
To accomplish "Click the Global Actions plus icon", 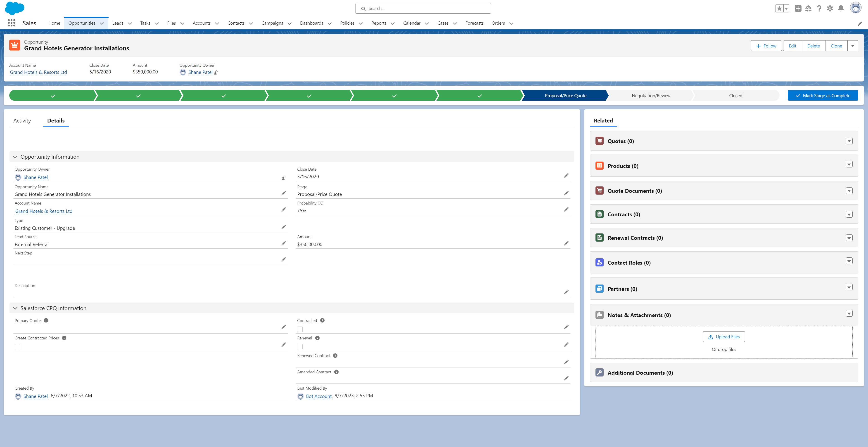I will click(x=798, y=8).
